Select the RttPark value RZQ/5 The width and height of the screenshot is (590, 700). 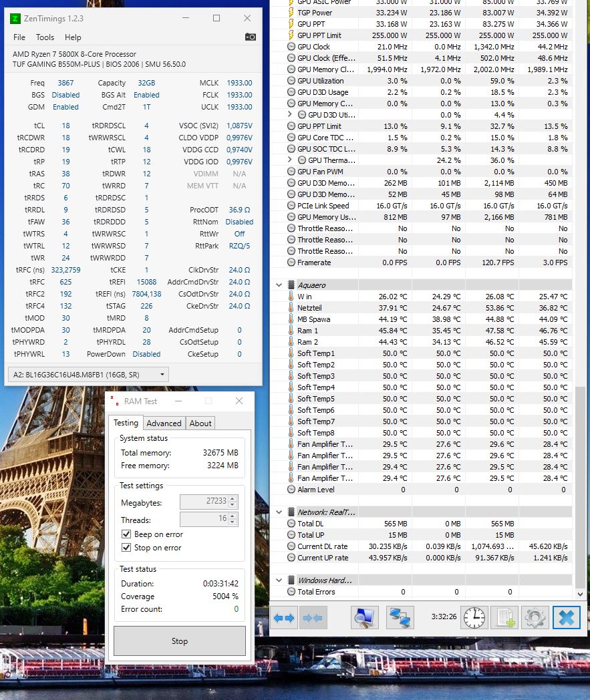coord(239,246)
